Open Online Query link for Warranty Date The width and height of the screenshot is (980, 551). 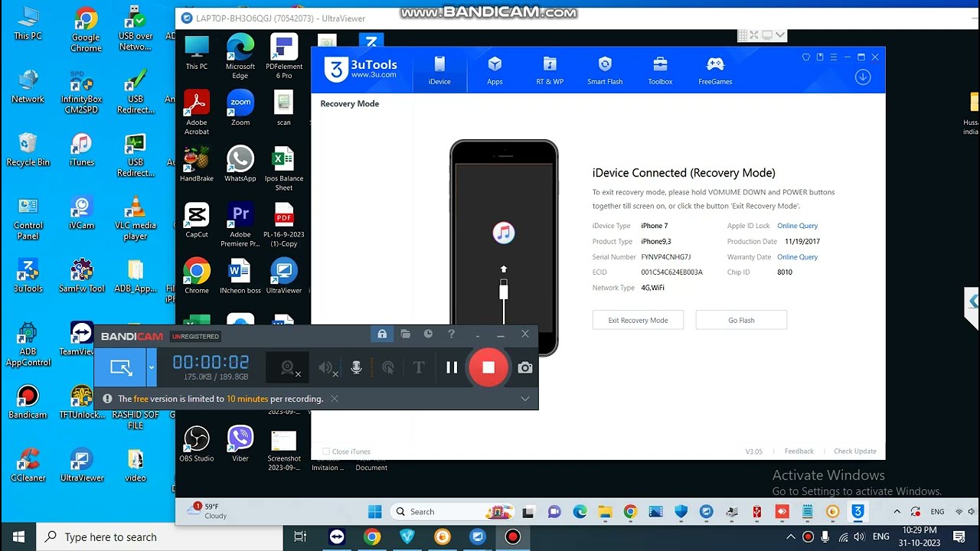[797, 257]
